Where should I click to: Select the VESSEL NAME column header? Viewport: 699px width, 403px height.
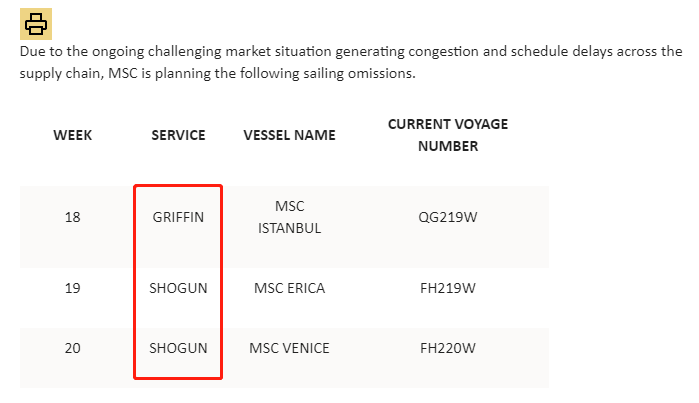pyautogui.click(x=289, y=135)
